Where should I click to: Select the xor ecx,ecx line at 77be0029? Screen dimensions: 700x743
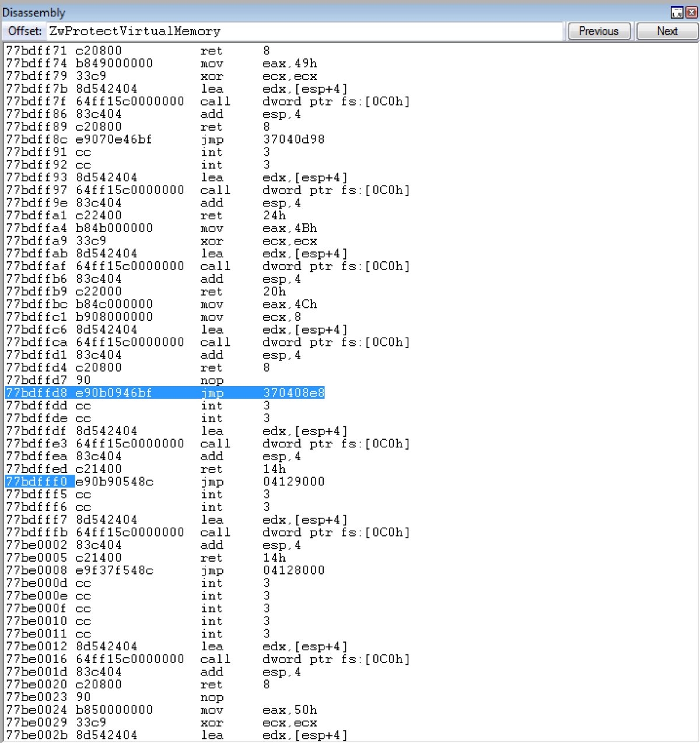(162, 723)
